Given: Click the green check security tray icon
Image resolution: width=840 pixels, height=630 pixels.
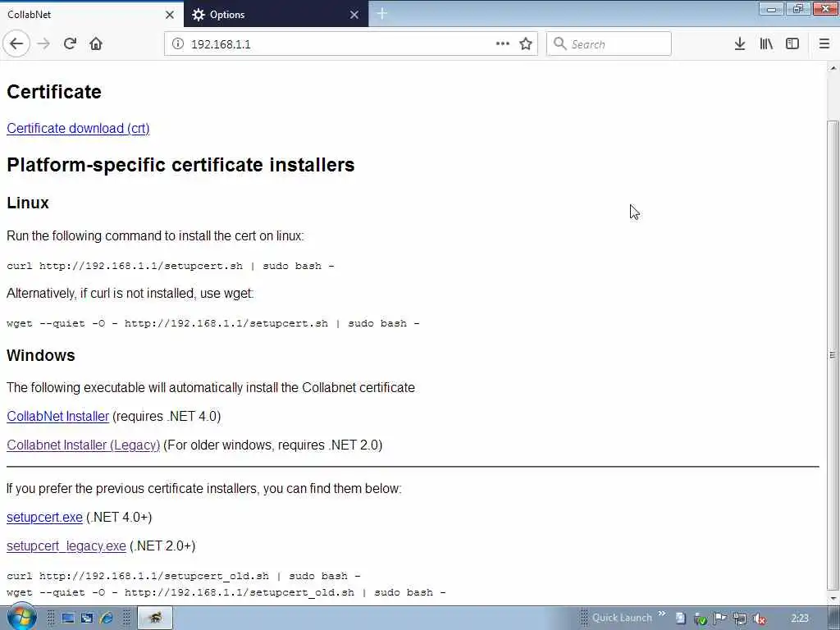Looking at the screenshot, I should click(x=701, y=619).
